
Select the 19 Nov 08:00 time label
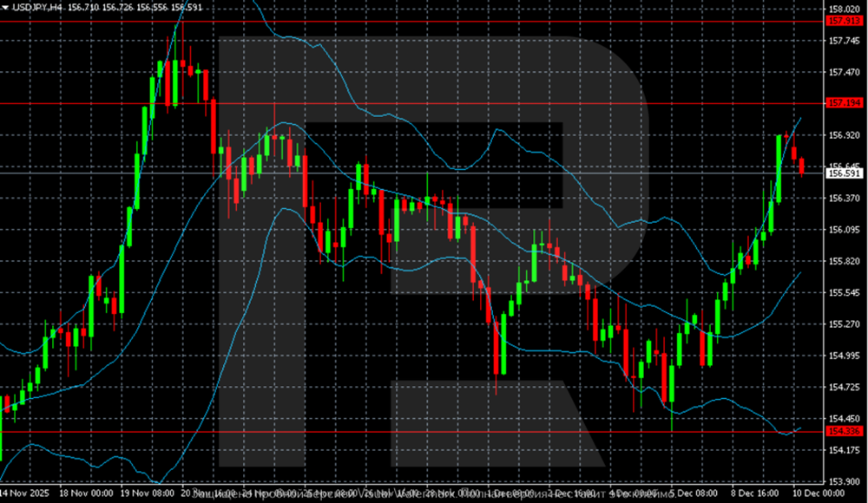(148, 493)
